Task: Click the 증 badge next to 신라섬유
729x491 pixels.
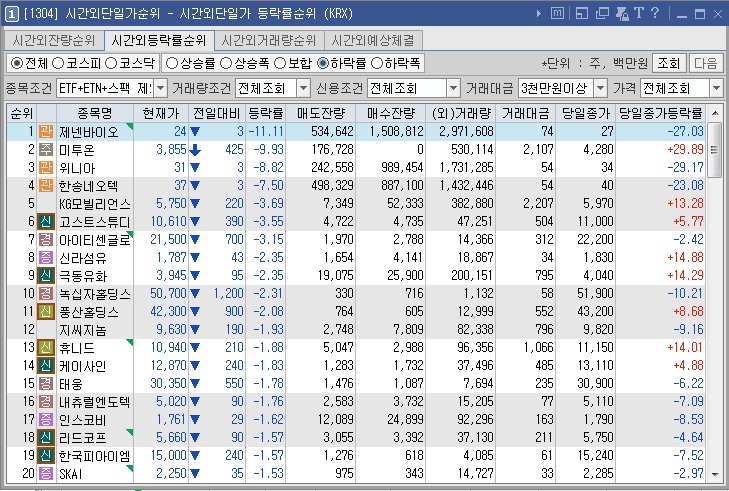Action: tap(46, 258)
